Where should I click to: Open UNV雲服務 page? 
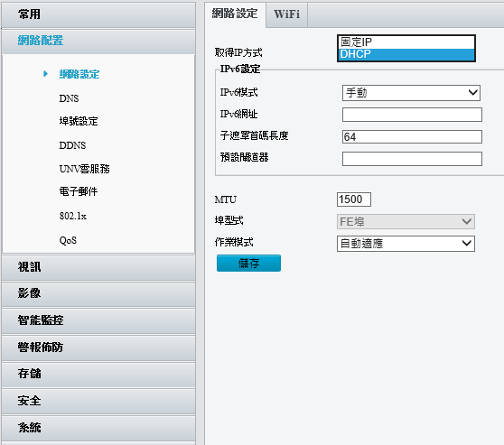[84, 169]
